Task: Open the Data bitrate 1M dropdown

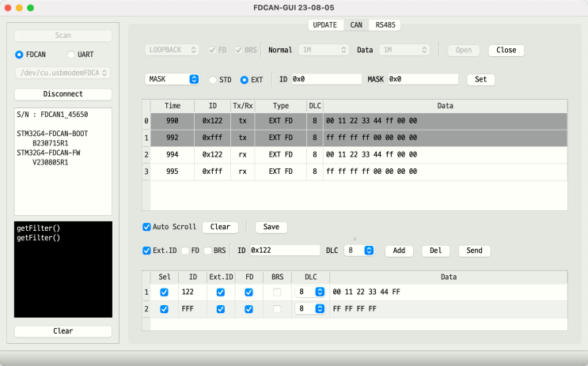Action: point(404,51)
